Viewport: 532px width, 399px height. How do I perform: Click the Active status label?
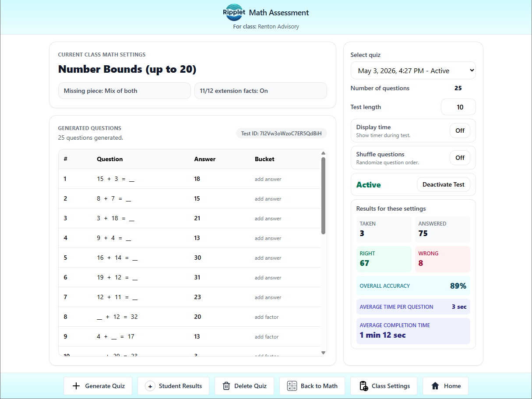(x=368, y=184)
